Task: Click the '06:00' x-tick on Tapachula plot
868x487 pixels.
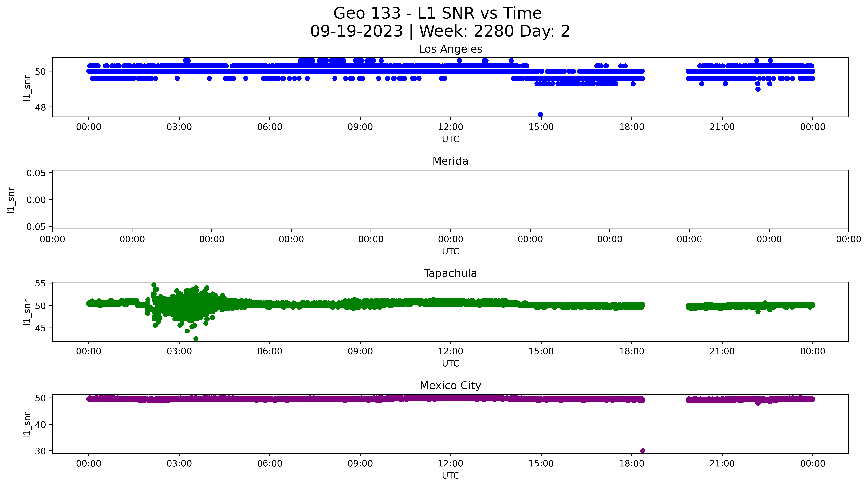Action: 270,351
